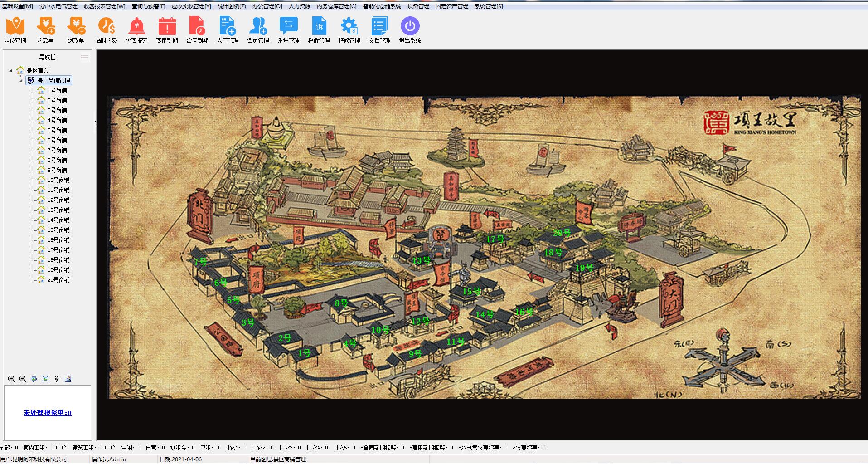Select 1号商铺 in the tree
The height and width of the screenshot is (464, 868).
tap(57, 90)
